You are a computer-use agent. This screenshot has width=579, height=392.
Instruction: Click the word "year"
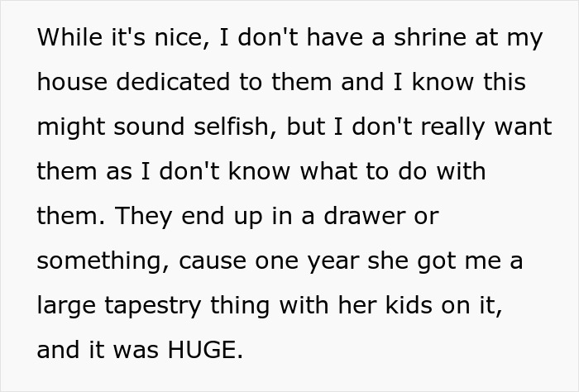pyautogui.click(x=338, y=261)
